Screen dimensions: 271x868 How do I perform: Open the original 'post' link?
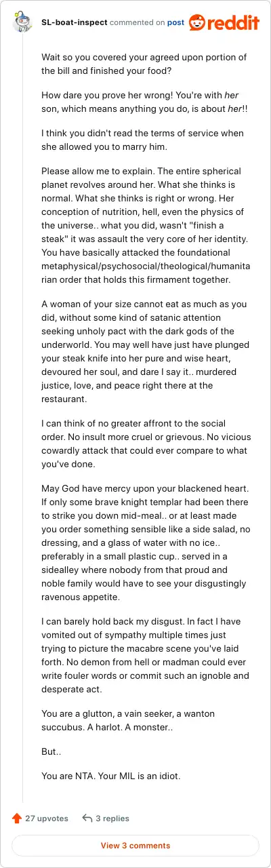click(x=175, y=22)
